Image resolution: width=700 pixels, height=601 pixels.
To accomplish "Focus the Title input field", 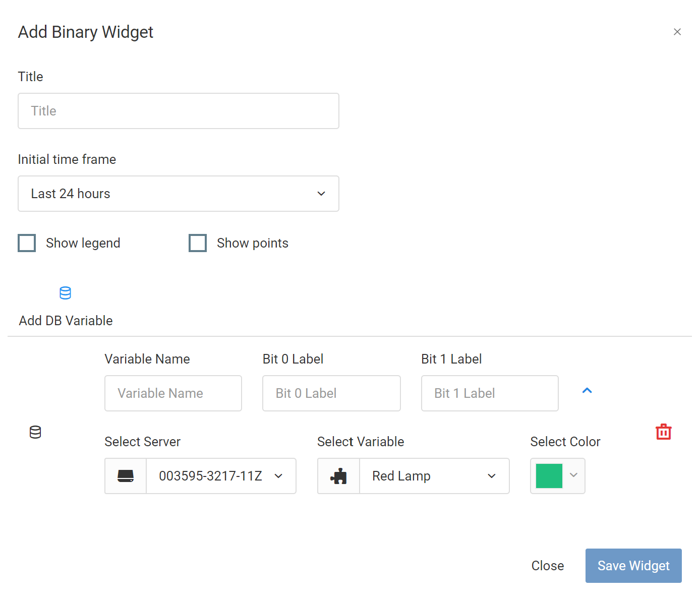I will pyautogui.click(x=179, y=111).
